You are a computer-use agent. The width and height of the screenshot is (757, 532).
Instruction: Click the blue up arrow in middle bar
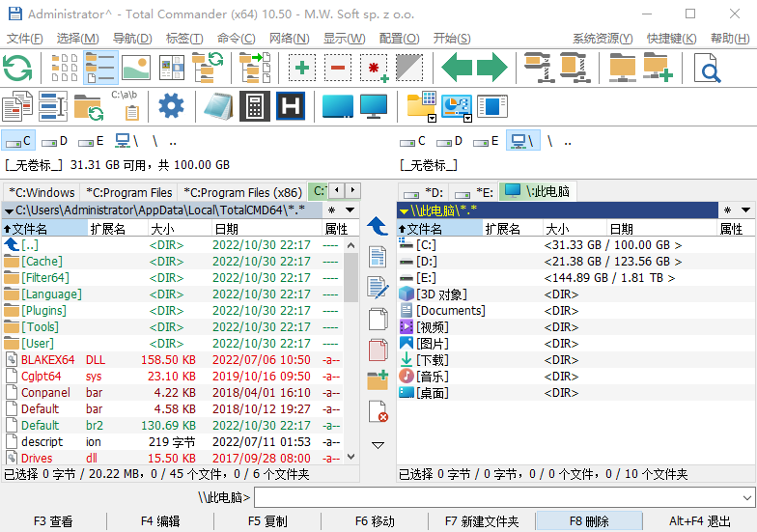point(378,226)
